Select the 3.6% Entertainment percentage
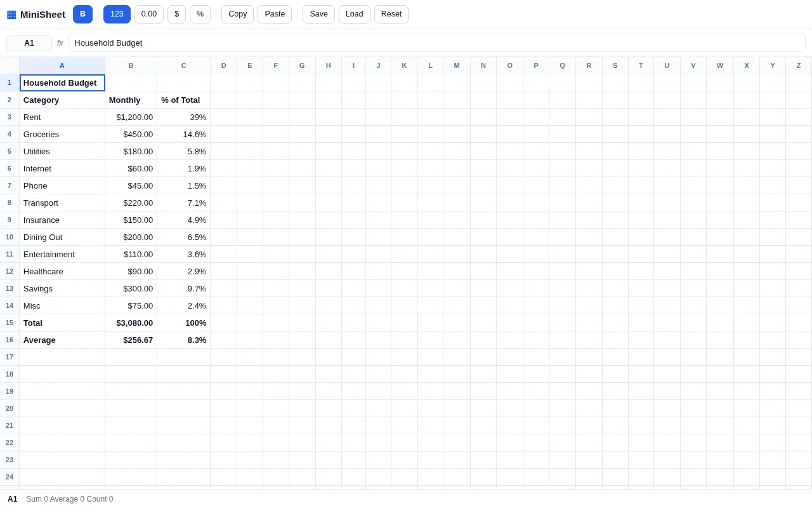This screenshot has width=812, height=508. [x=184, y=254]
